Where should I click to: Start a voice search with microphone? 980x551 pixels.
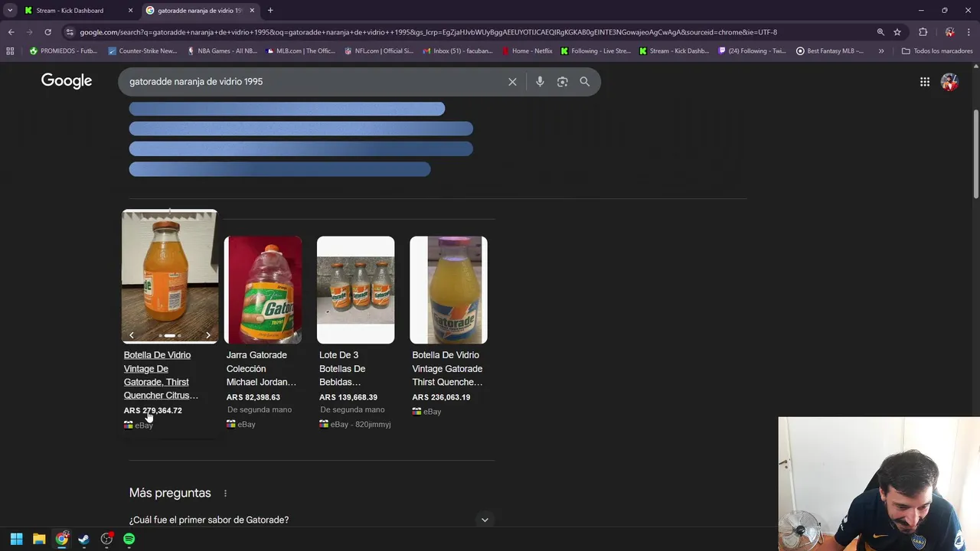(x=540, y=82)
